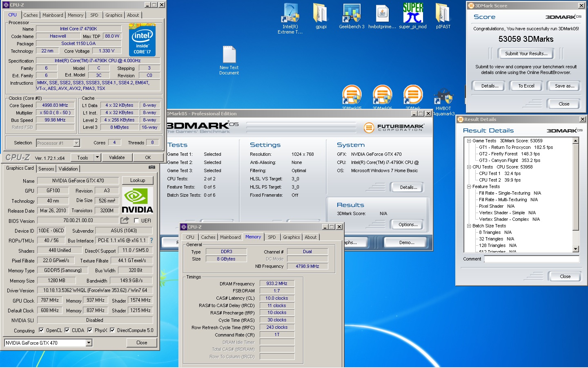Collapse Batch Size Tests tree node
The height and width of the screenshot is (368, 588).
tap(469, 226)
